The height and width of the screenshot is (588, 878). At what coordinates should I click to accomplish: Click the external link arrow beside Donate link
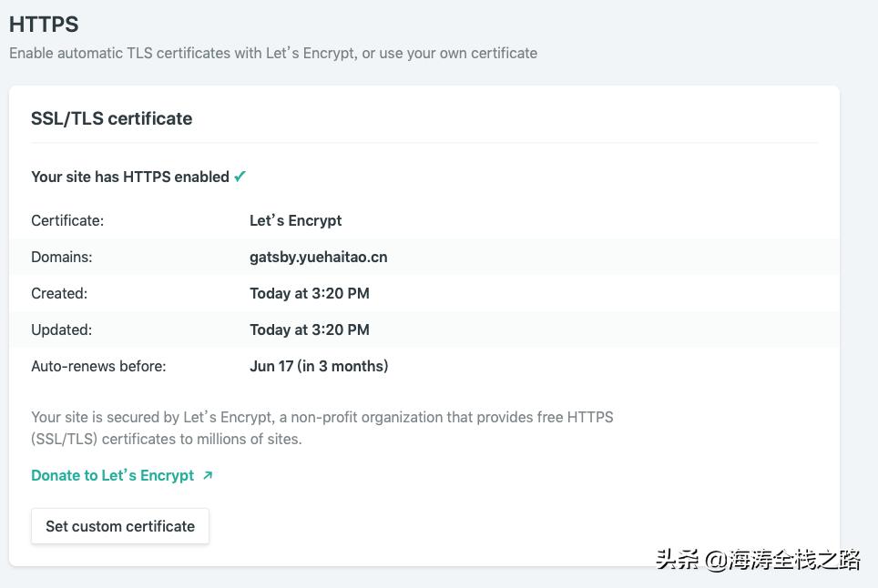(208, 474)
